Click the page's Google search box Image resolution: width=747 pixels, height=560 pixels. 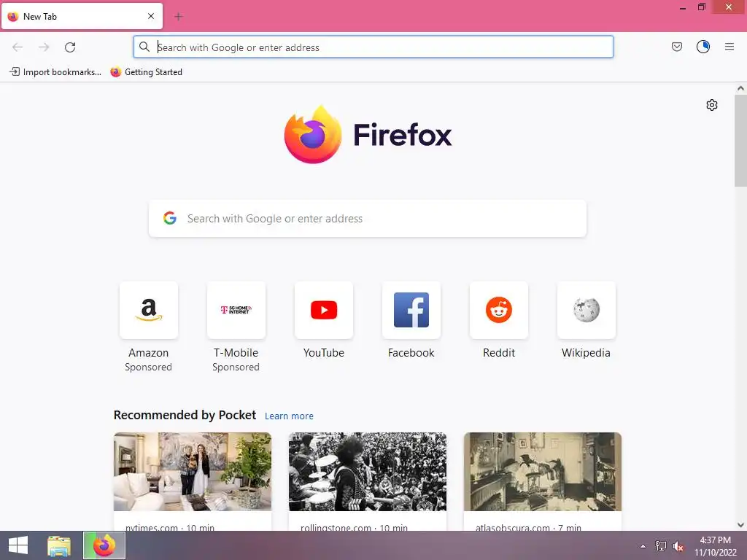[x=368, y=219]
